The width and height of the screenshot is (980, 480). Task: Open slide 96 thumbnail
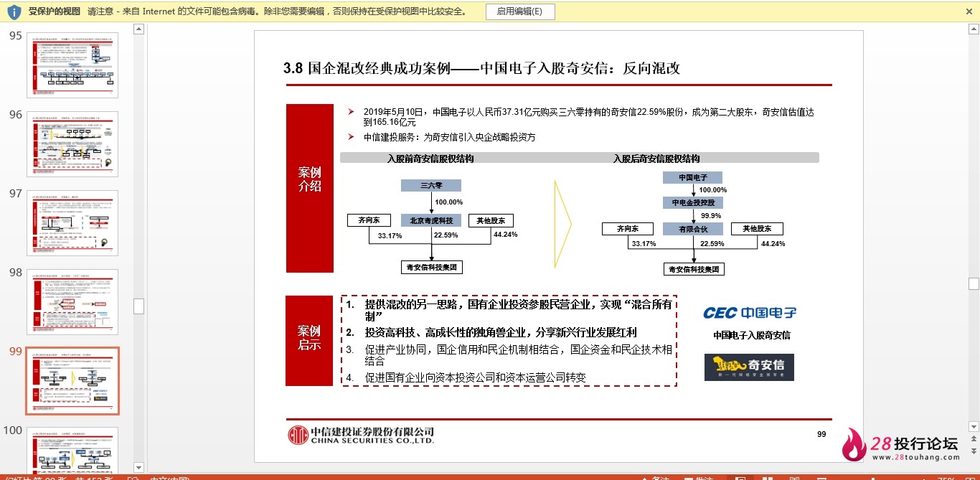tap(72, 144)
